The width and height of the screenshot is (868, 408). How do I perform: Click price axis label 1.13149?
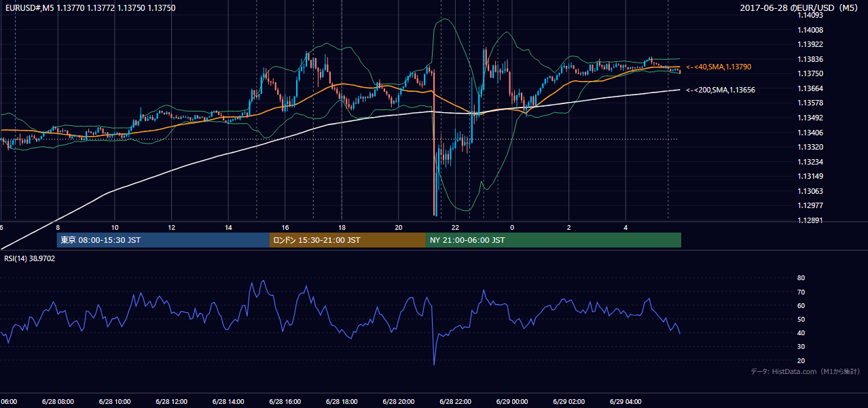click(810, 176)
